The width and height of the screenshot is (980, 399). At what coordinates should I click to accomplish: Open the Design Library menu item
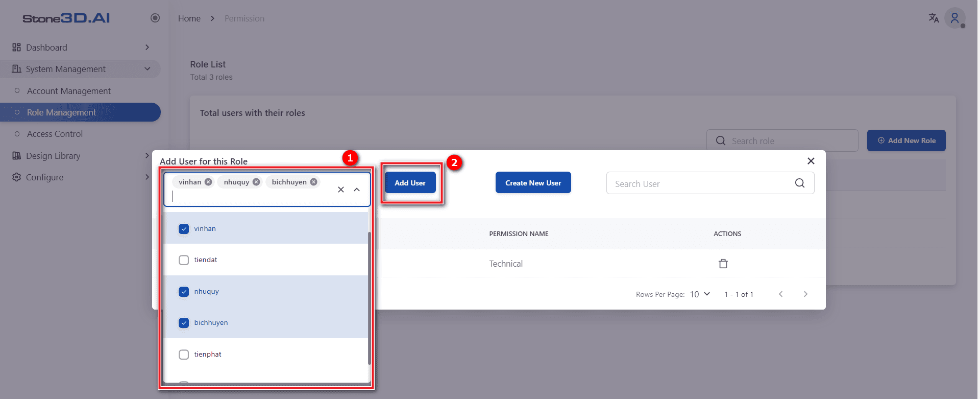[80, 156]
